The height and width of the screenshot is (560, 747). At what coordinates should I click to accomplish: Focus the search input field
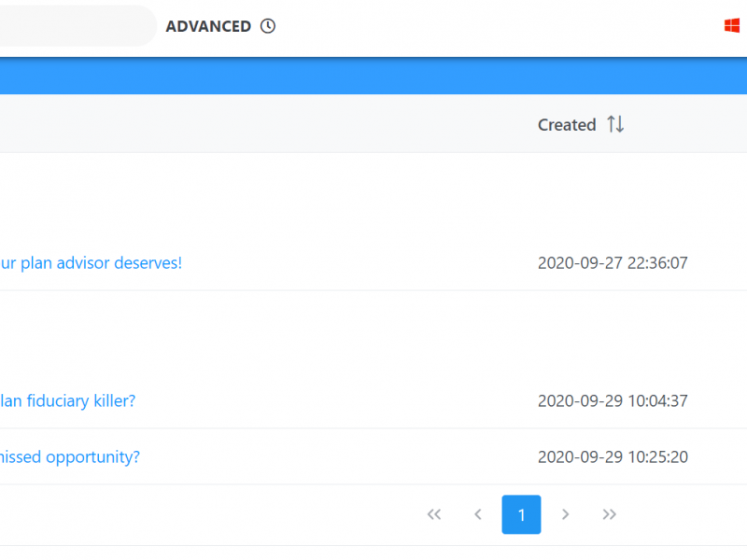tap(75, 26)
